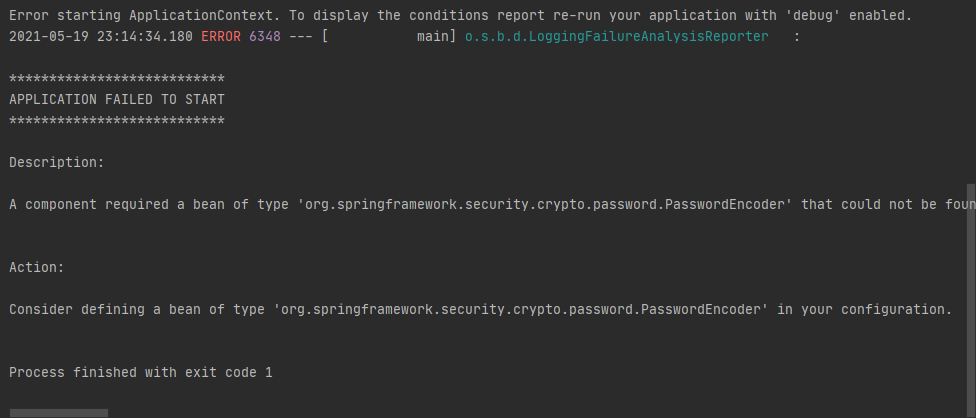976x418 pixels.
Task: Click the horizontal scrollbar thumb at bottom
Action: pyautogui.click(x=59, y=413)
